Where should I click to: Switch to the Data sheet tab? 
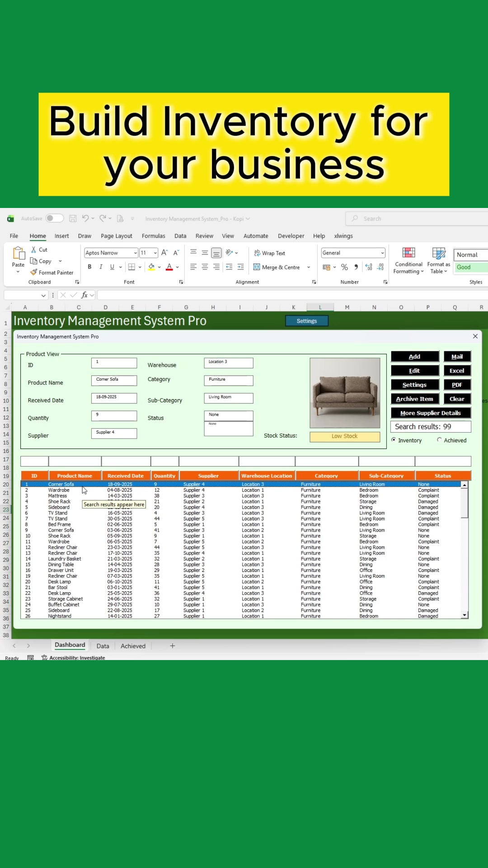point(103,646)
